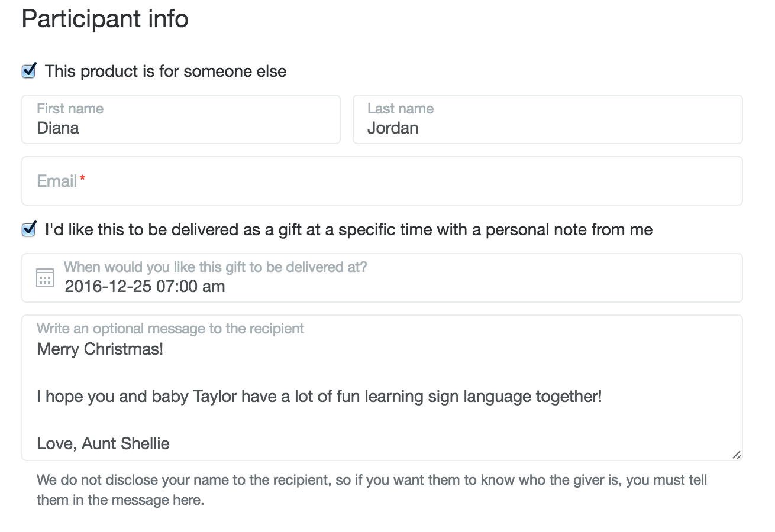The height and width of the screenshot is (532, 775).
Task: Click the 'Participant info' heading
Action: 105,19
